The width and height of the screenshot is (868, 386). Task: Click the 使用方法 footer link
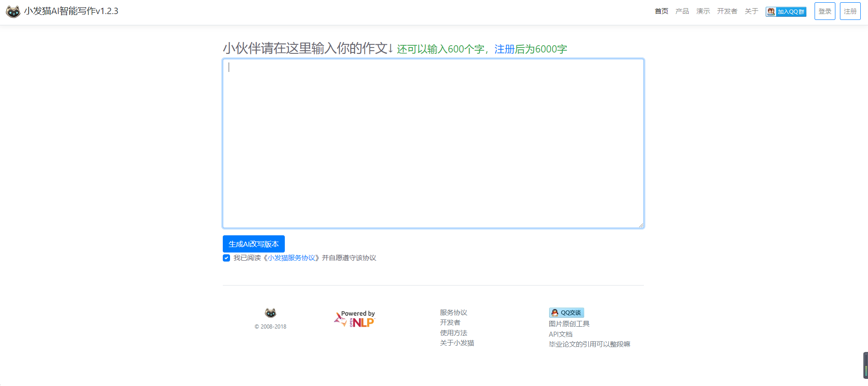[453, 333]
